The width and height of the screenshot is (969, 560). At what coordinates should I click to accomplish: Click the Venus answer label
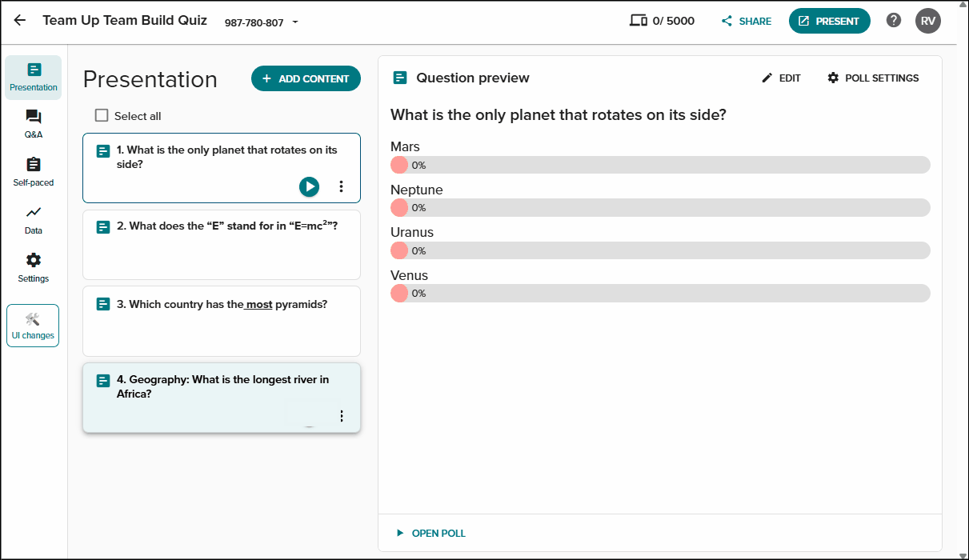[x=409, y=275]
